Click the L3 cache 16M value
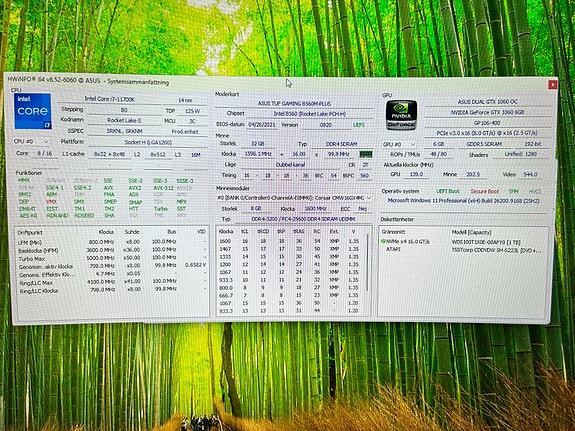 [x=195, y=155]
